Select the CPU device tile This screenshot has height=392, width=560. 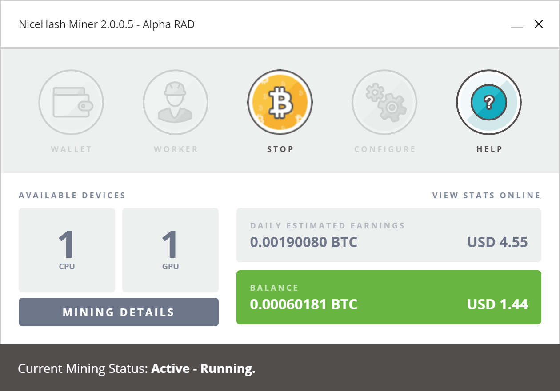click(x=67, y=250)
